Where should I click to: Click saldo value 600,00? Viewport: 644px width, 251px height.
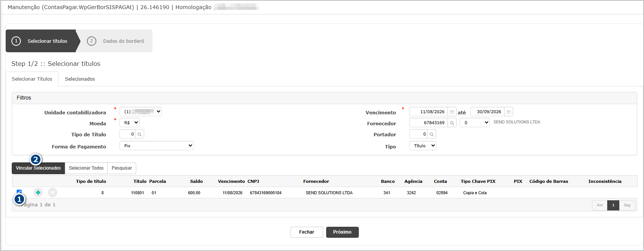(x=194, y=193)
